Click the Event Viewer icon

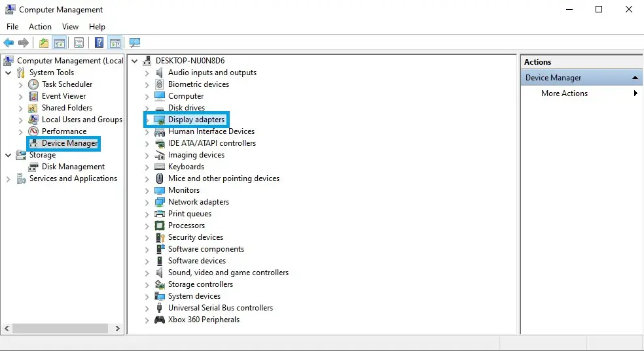click(33, 96)
